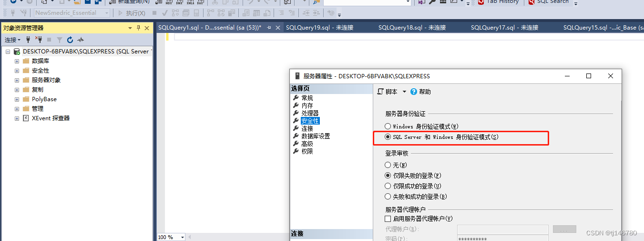Toggle the Include Actual Execution Plan icon
This screenshot has height=241, width=644.
[x=211, y=13]
